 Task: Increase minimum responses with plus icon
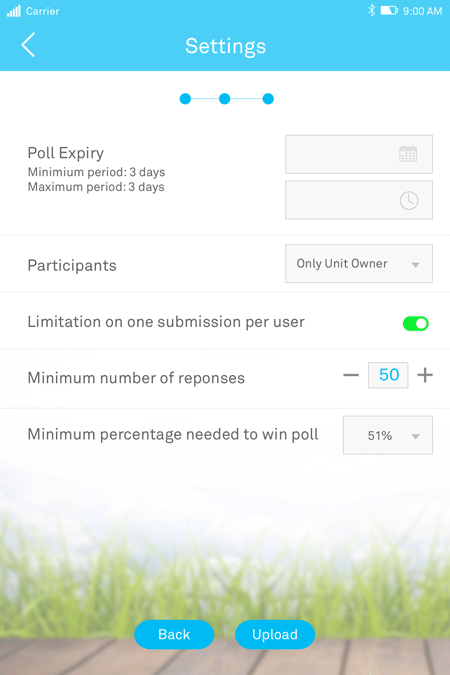click(x=425, y=375)
